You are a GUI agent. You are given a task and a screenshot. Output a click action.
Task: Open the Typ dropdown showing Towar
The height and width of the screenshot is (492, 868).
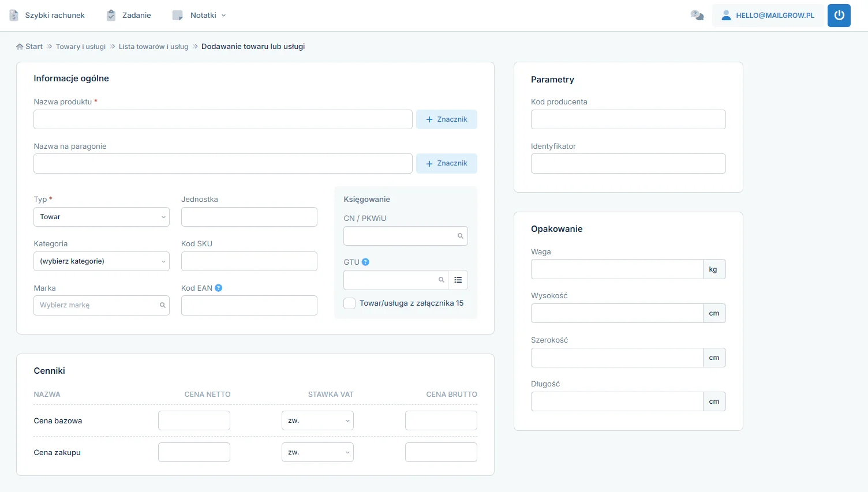(x=102, y=217)
